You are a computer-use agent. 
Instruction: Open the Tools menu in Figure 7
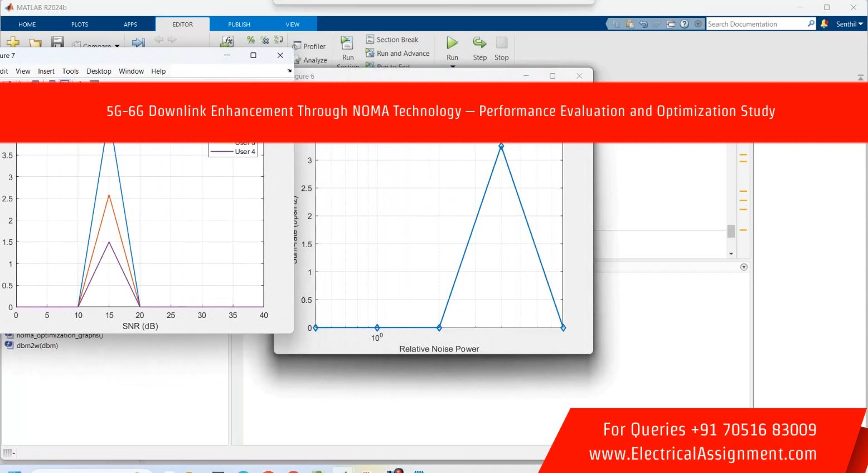point(70,71)
